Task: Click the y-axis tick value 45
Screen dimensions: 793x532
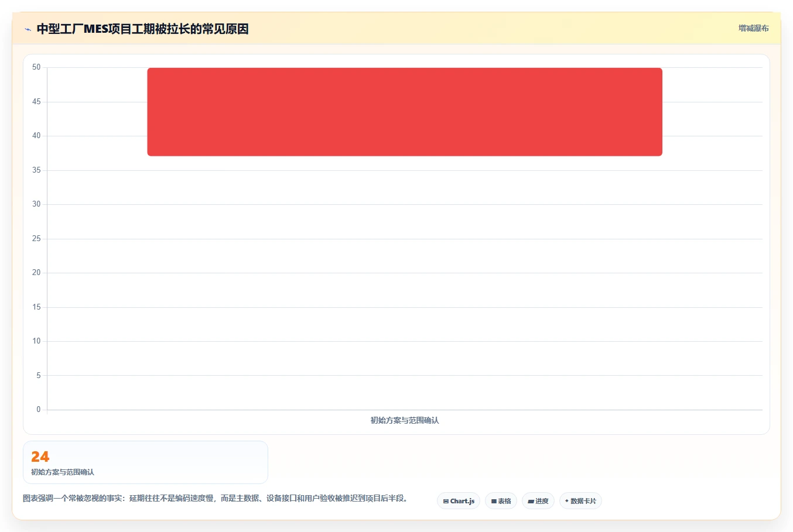Action: (x=36, y=102)
